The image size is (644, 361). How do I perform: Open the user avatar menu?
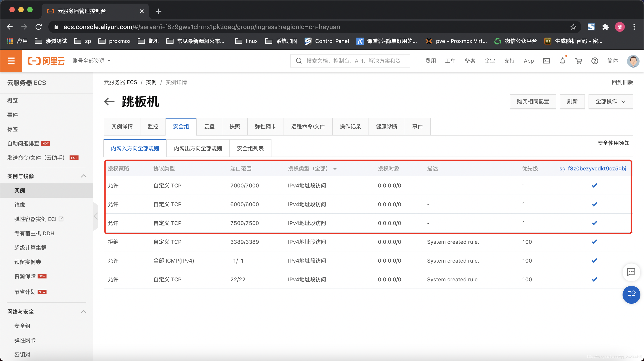pyautogui.click(x=633, y=61)
